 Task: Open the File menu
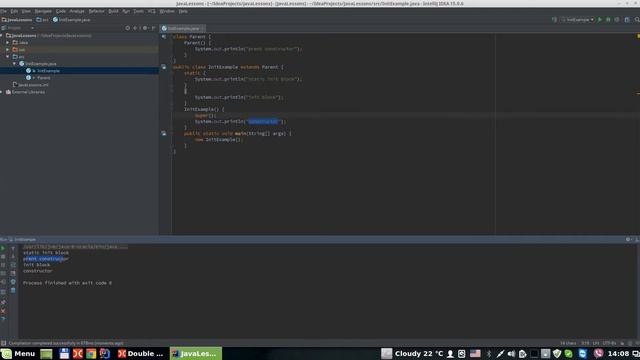(3, 11)
